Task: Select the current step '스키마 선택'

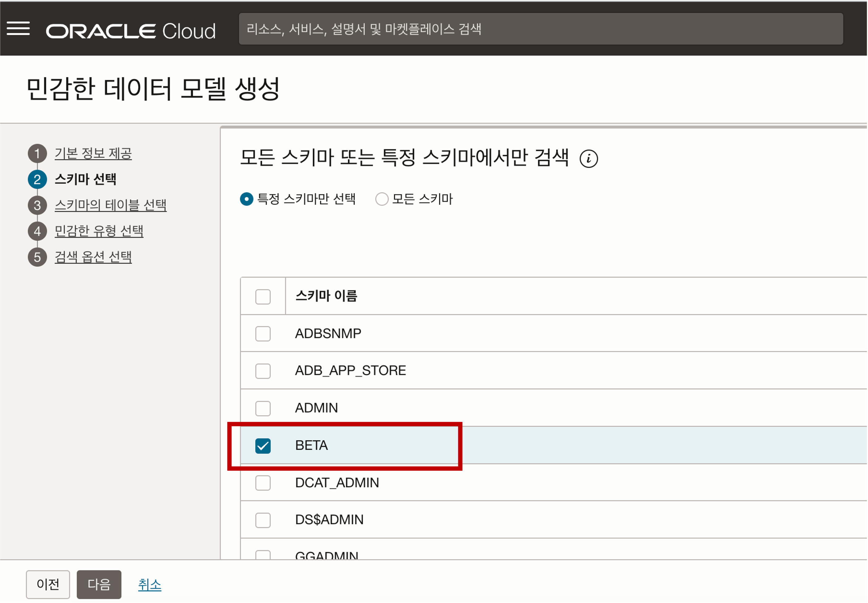Action: (85, 179)
